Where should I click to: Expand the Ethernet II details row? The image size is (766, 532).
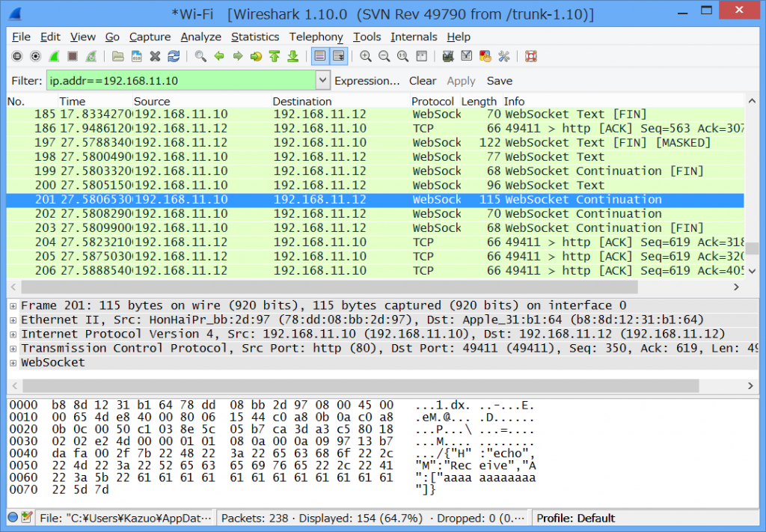tap(13, 320)
